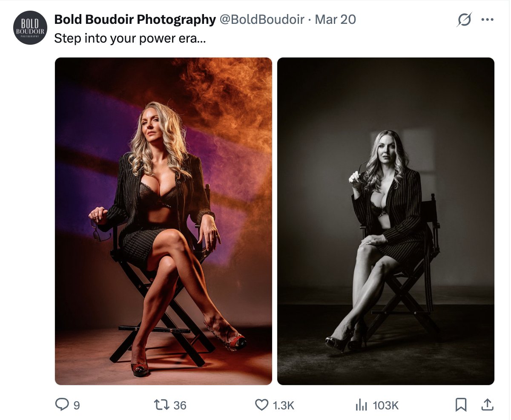
Task: Click blank space beside the tweet text
Action: coord(332,39)
